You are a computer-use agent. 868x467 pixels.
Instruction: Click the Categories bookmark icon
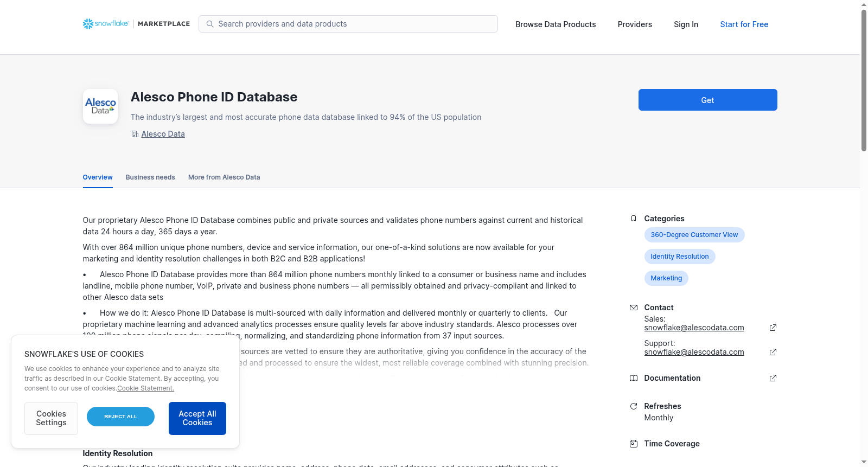pos(634,219)
